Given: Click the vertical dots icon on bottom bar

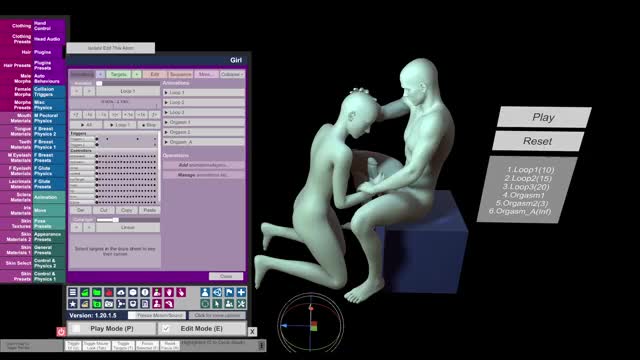Looking at the screenshot, I should tap(262, 346).
